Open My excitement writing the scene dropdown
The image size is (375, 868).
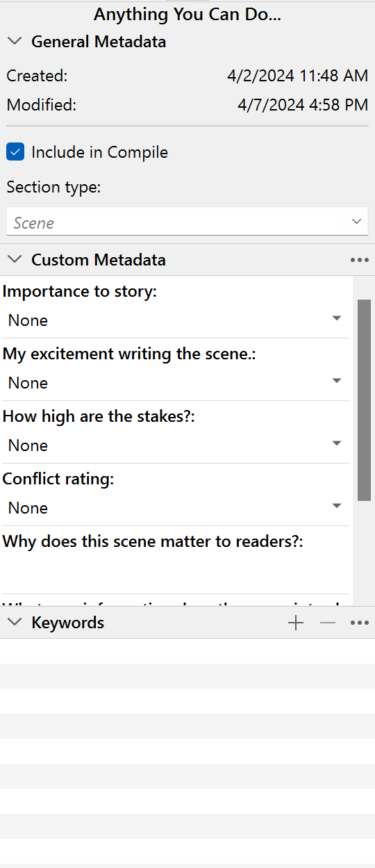pos(176,383)
